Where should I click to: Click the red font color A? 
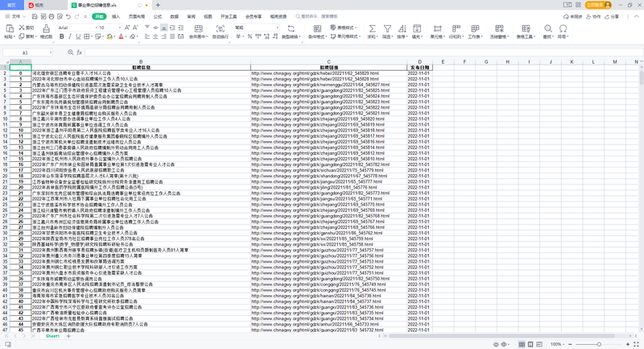pos(122,36)
